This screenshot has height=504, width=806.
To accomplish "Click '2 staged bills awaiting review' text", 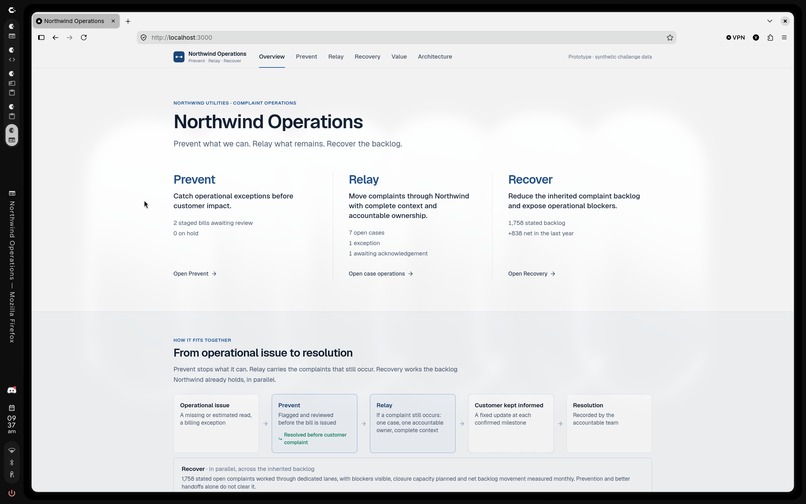I will pos(213,223).
